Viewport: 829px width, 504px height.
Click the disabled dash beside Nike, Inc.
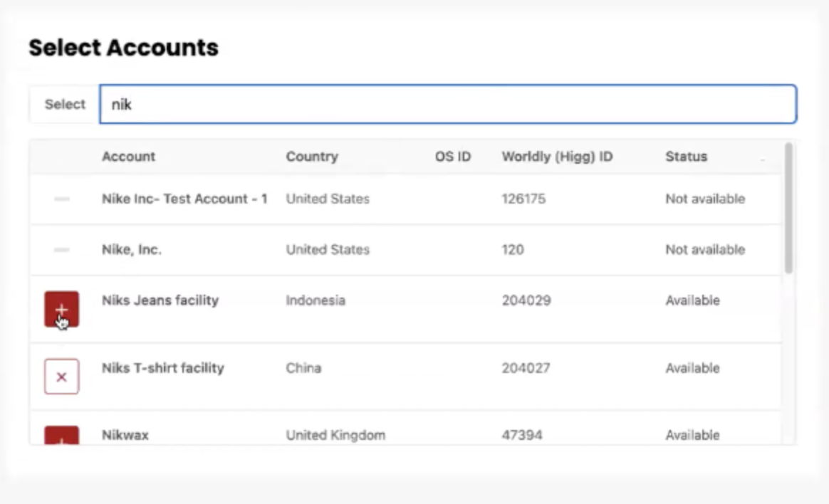(x=62, y=249)
